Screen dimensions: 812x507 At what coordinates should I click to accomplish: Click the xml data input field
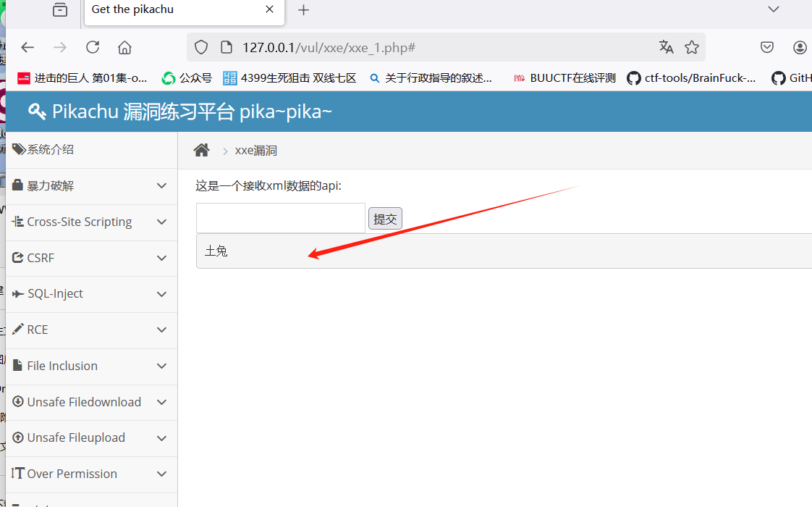(281, 218)
